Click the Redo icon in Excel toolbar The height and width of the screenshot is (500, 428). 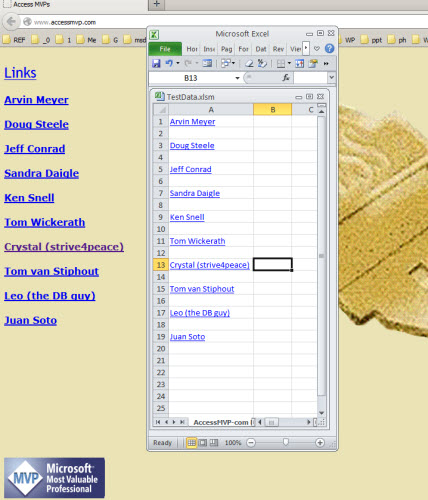pyautogui.click(x=188, y=63)
